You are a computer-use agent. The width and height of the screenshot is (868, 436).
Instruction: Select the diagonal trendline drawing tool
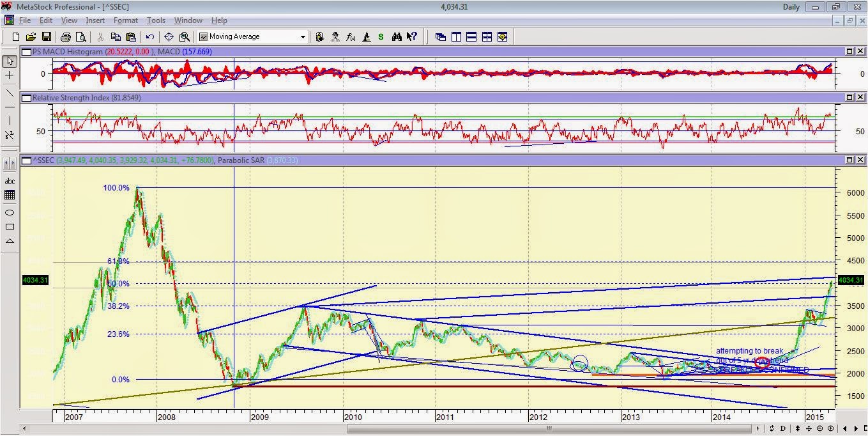(10, 93)
